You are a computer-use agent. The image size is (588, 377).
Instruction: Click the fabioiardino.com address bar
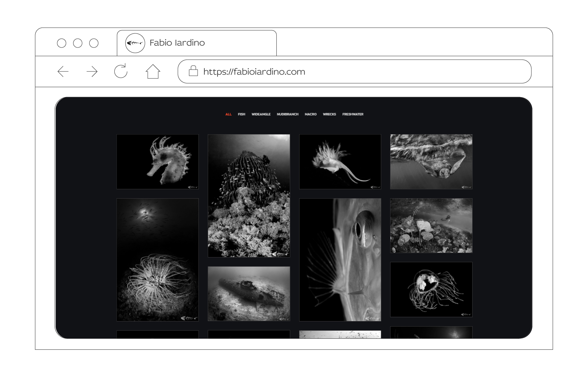pos(354,72)
